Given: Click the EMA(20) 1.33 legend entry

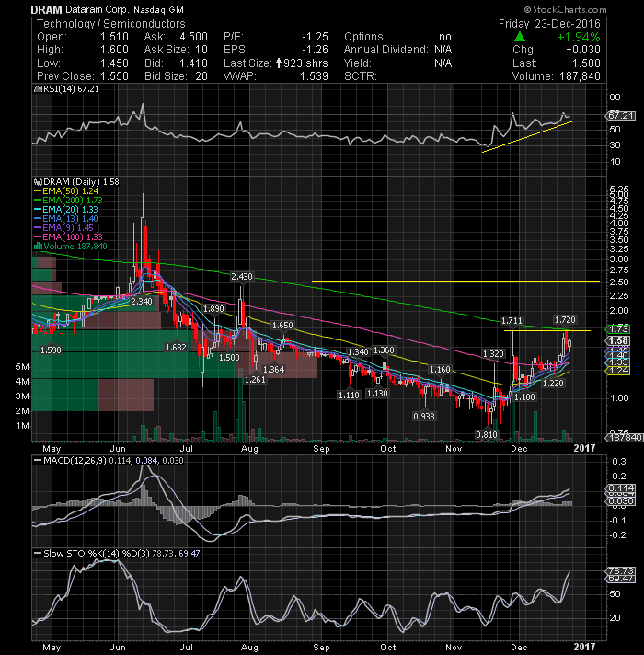Looking at the screenshot, I should point(66,210).
